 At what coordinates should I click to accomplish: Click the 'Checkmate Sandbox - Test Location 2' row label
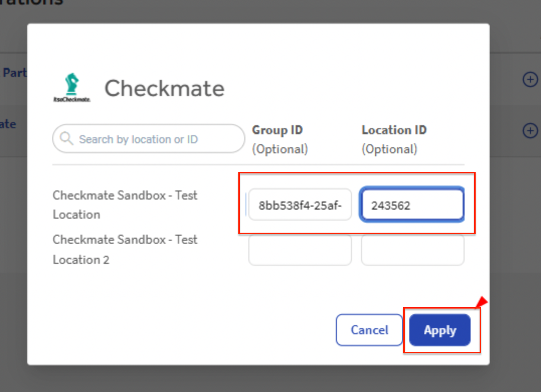point(125,250)
